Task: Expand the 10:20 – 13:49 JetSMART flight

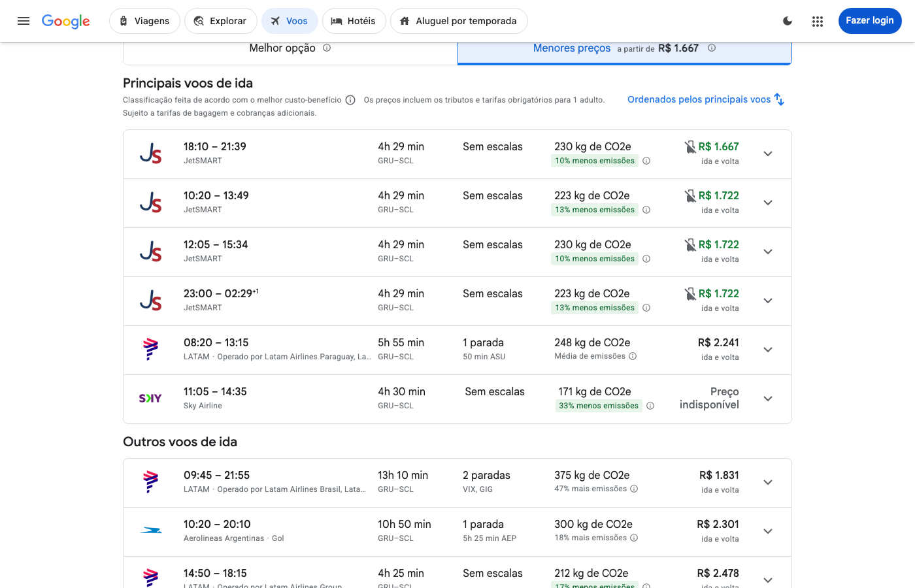Action: pos(768,203)
